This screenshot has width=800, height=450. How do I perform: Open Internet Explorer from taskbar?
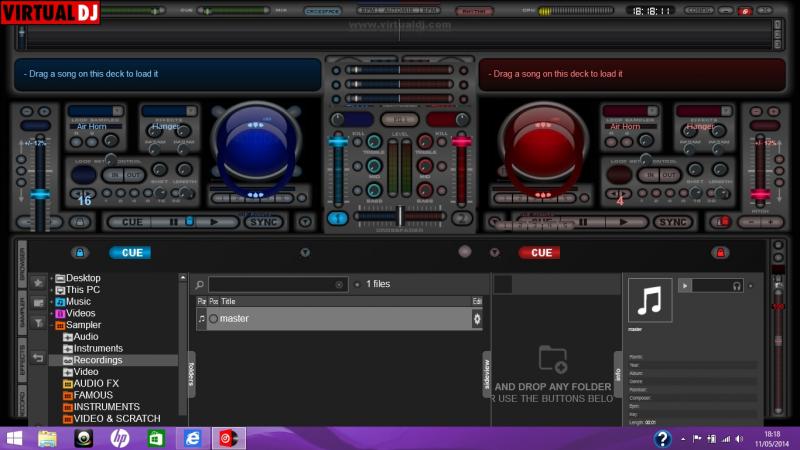192,438
